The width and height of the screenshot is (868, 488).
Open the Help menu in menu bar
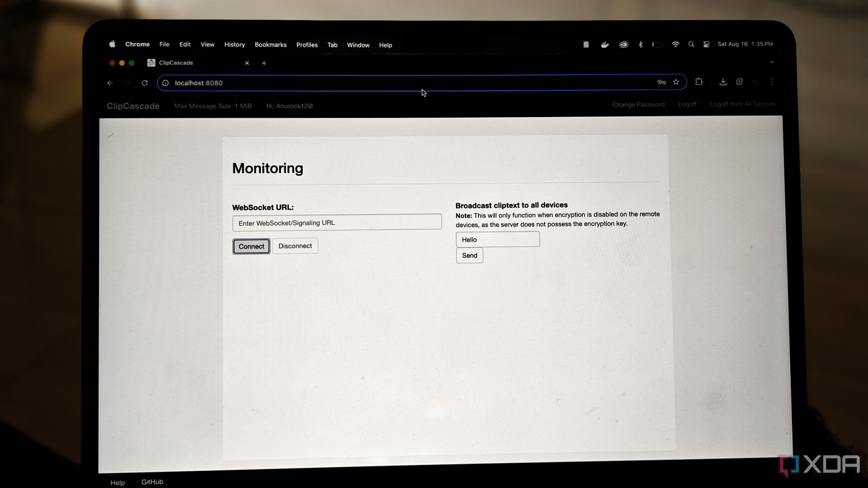click(x=385, y=45)
